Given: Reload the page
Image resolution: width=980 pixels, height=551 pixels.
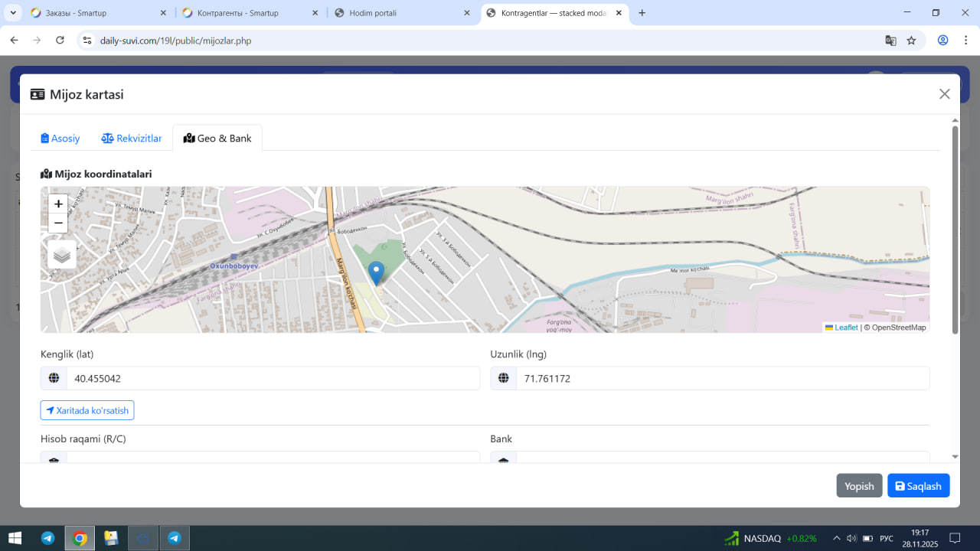Looking at the screenshot, I should (x=60, y=41).
